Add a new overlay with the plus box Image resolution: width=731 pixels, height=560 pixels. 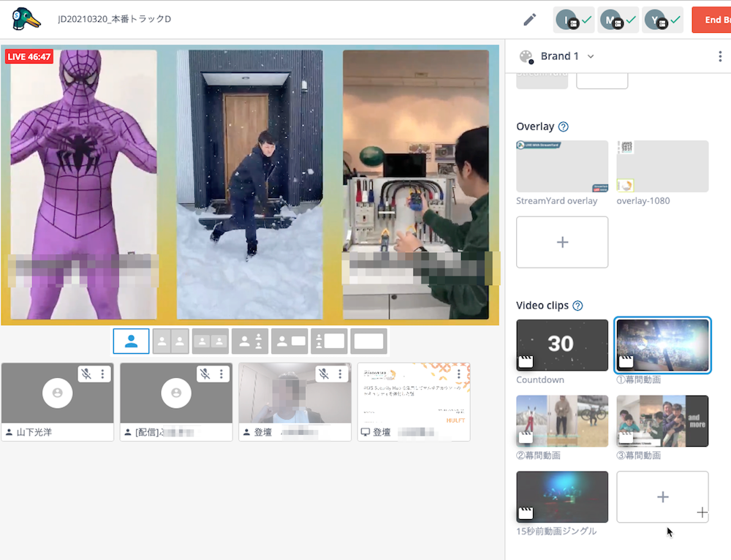(562, 242)
